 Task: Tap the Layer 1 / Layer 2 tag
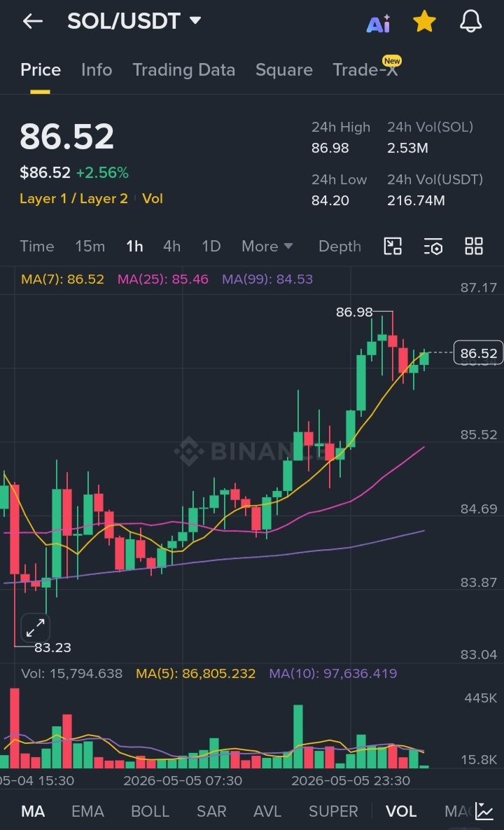pyautogui.click(x=73, y=198)
